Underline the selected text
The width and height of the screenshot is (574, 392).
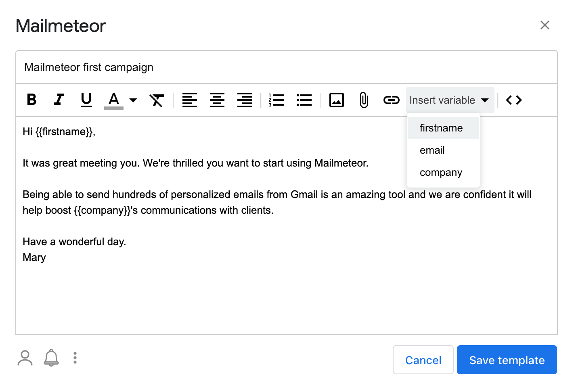(86, 100)
